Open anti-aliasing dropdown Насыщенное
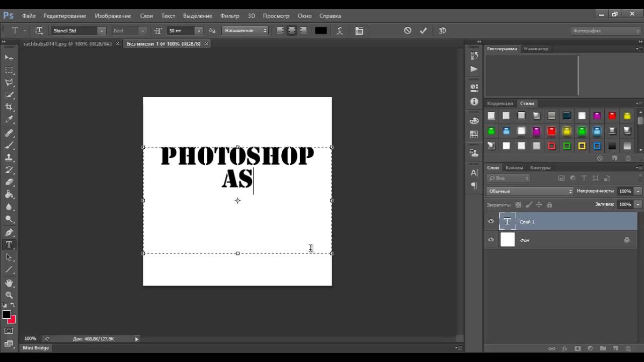This screenshot has width=644, height=362. [x=245, y=31]
